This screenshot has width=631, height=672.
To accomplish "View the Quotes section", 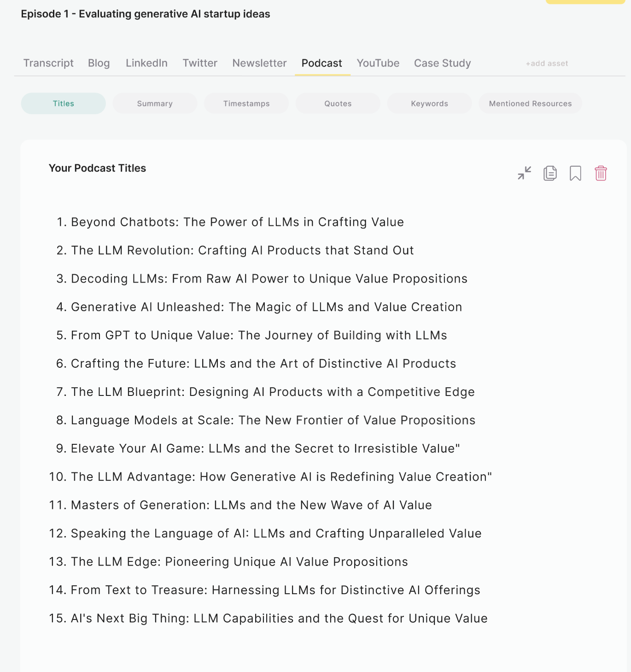I will [338, 104].
